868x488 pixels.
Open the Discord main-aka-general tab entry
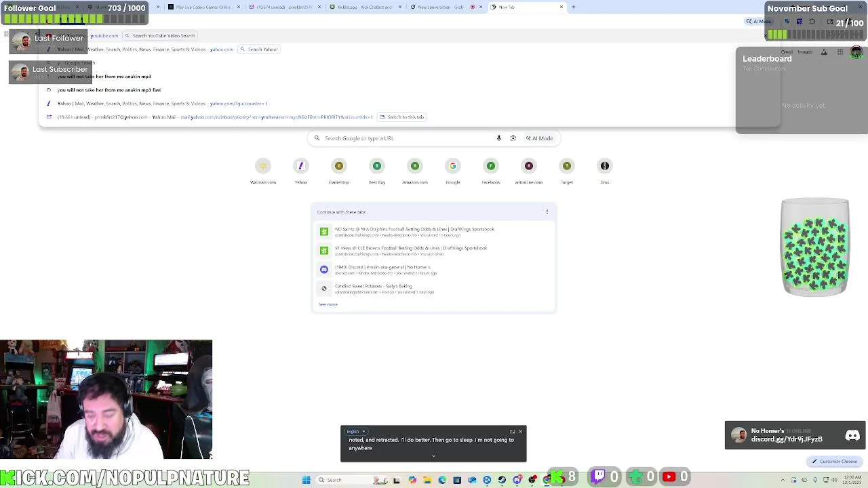(434, 270)
